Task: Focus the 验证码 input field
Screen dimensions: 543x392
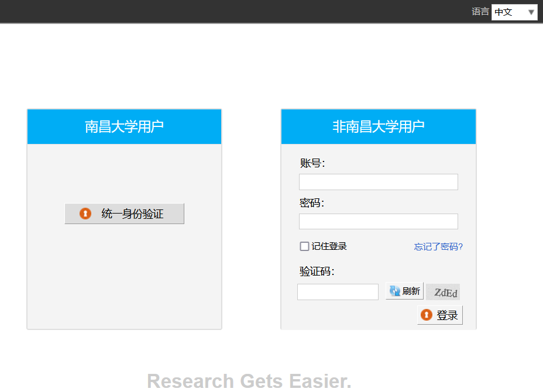Action: [x=338, y=292]
